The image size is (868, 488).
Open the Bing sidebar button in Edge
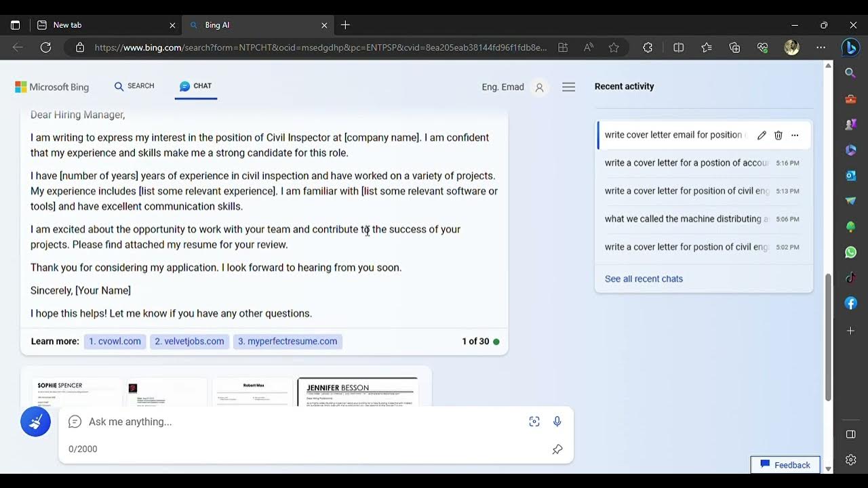click(x=850, y=47)
